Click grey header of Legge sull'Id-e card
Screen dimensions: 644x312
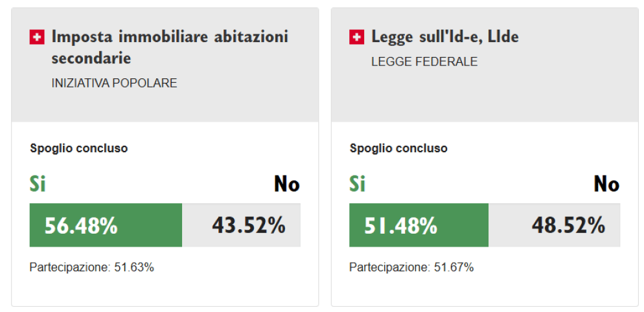pos(485,65)
